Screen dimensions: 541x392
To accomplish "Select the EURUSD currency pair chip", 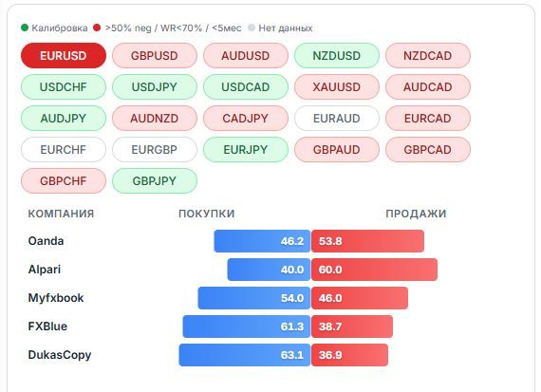I will tap(64, 56).
